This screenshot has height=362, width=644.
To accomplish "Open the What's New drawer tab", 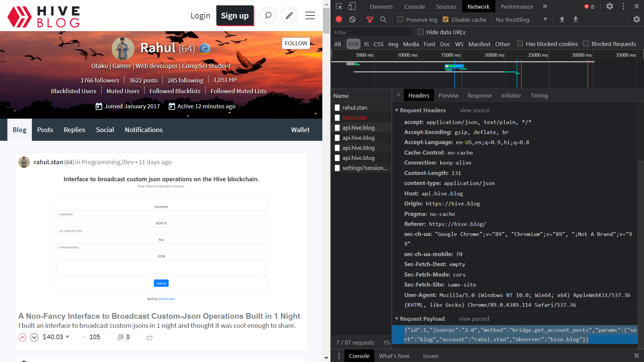I will (x=394, y=356).
